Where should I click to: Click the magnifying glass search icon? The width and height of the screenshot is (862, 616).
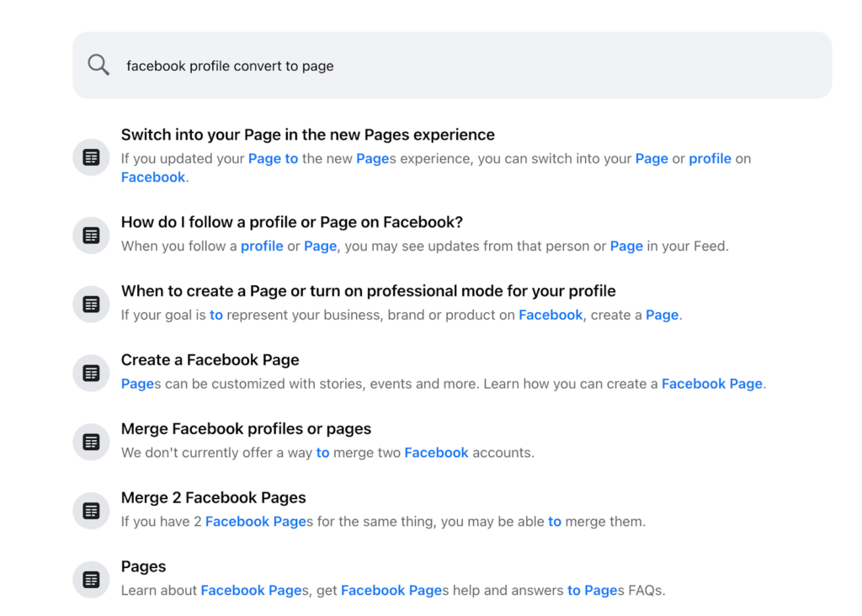[98, 64]
